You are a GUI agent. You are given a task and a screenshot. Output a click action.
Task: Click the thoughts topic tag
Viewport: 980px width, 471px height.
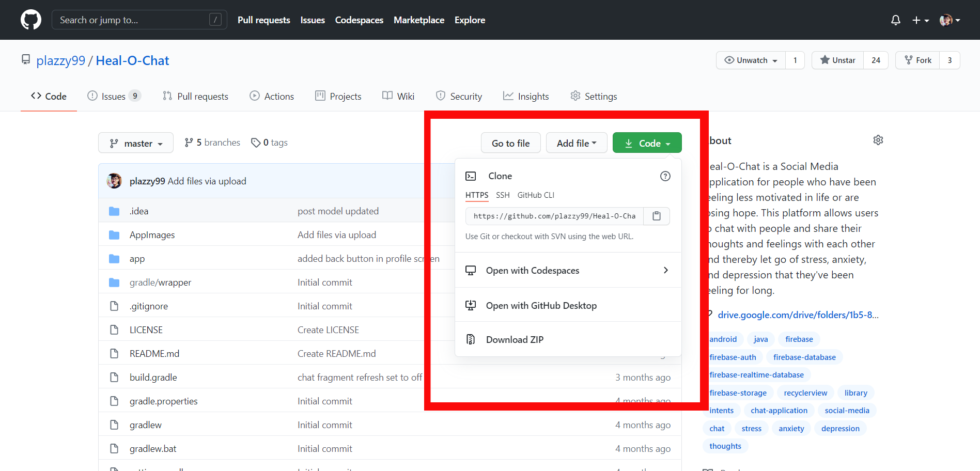point(725,446)
